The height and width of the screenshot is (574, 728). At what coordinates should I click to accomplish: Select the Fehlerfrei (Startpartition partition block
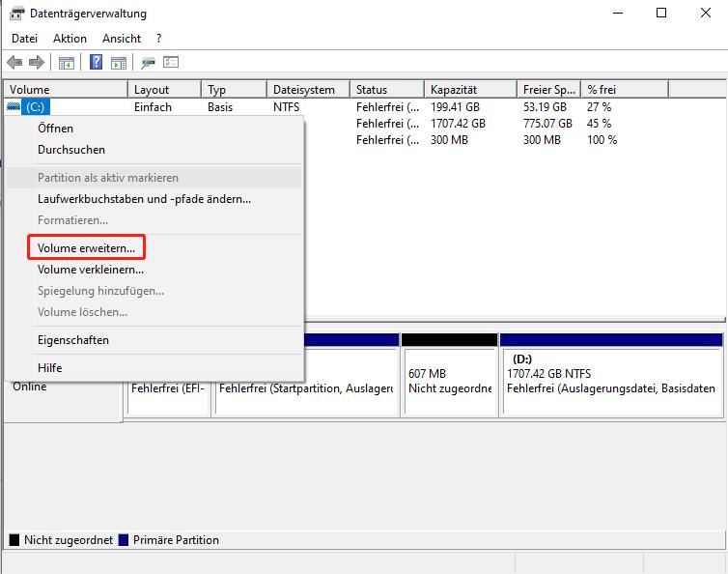306,375
